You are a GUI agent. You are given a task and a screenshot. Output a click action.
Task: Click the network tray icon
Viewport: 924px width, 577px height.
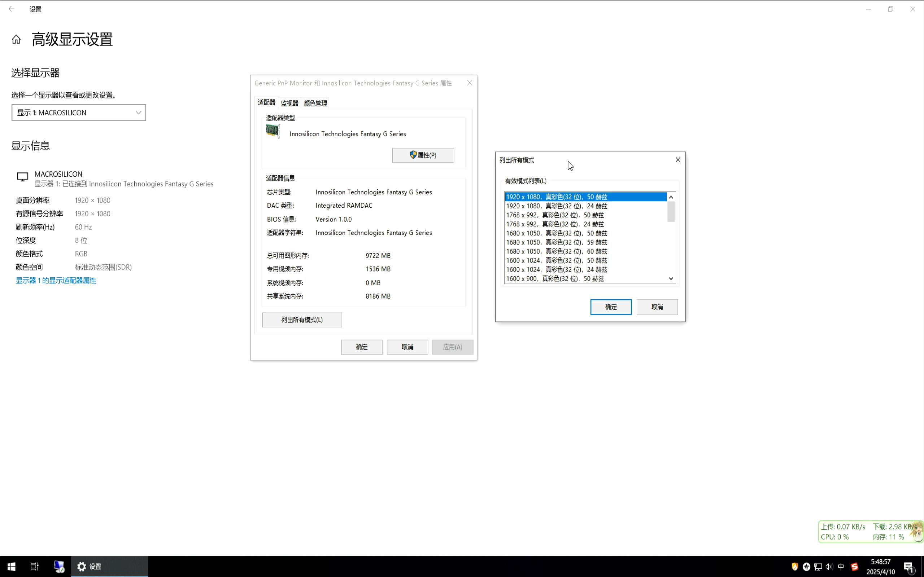click(x=818, y=567)
